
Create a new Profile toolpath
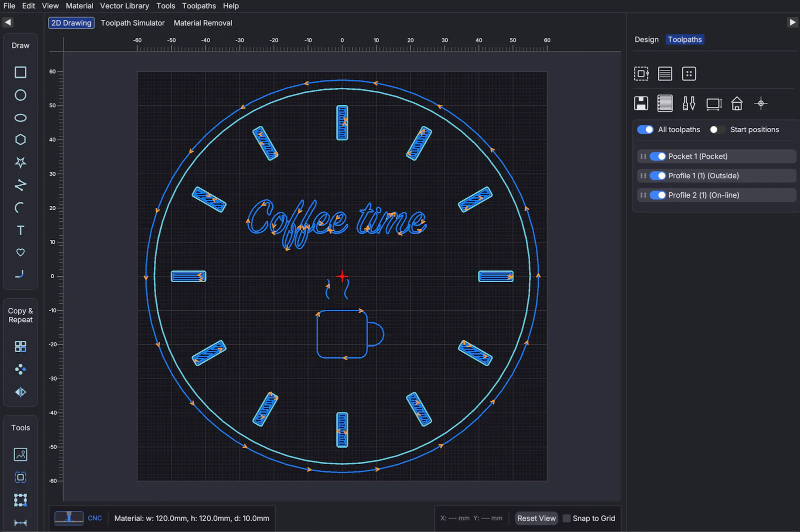(x=641, y=74)
